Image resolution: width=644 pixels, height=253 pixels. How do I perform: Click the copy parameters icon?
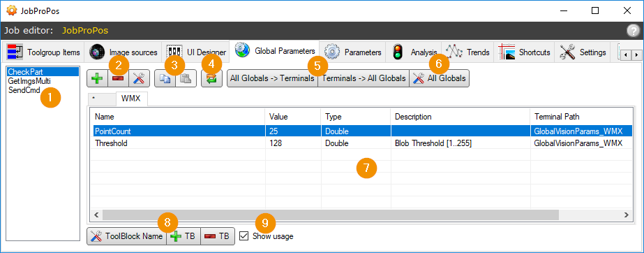(x=165, y=78)
